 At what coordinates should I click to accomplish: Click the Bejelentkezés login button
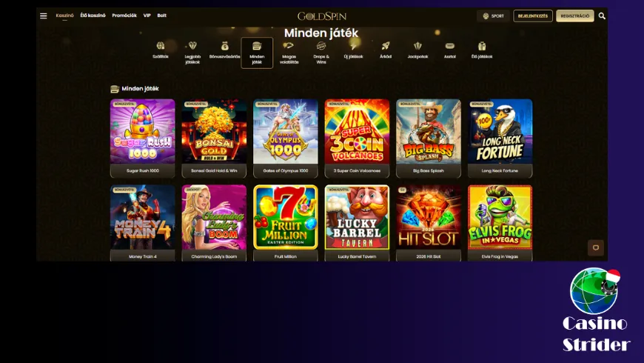533,16
